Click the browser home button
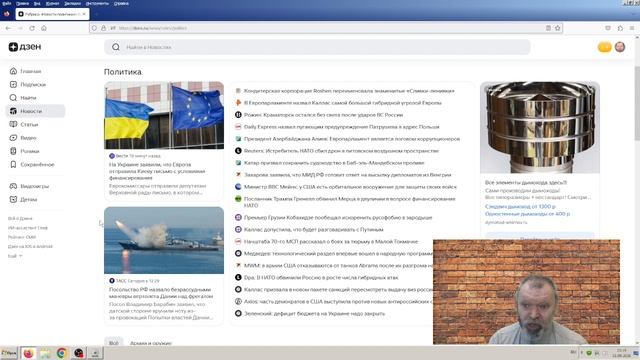The width and height of the screenshot is (640, 360). (x=44, y=28)
